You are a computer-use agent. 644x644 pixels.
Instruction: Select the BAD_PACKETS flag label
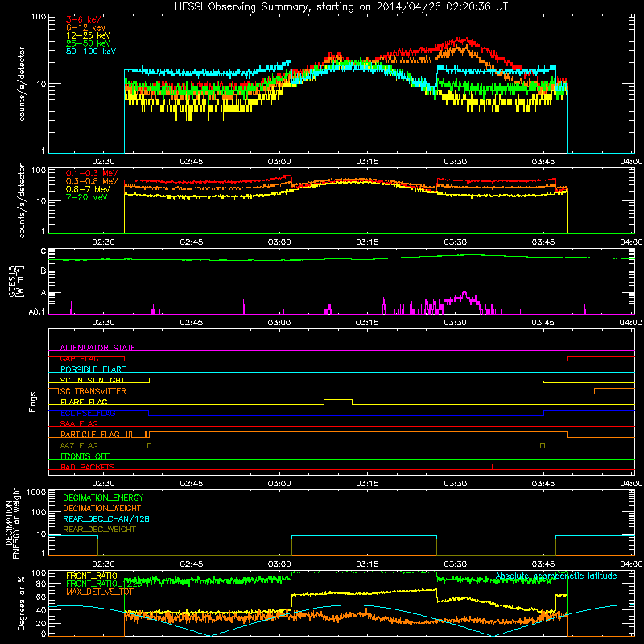coord(88,467)
